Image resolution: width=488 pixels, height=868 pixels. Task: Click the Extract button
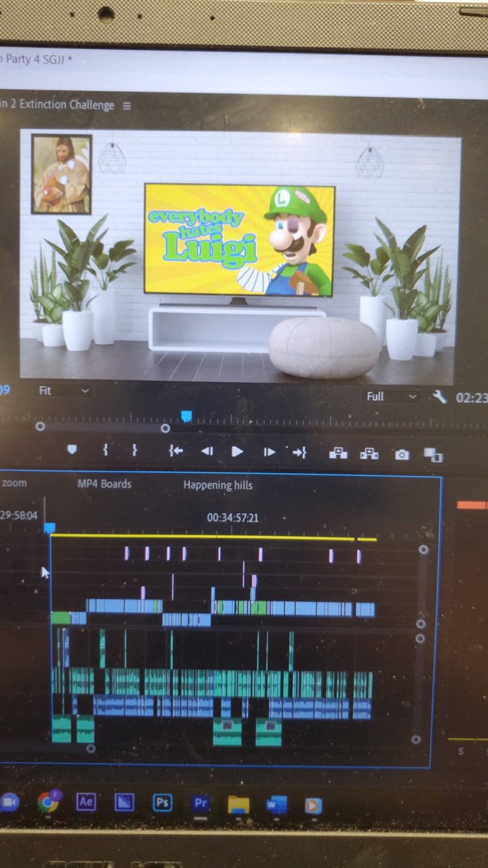(369, 454)
